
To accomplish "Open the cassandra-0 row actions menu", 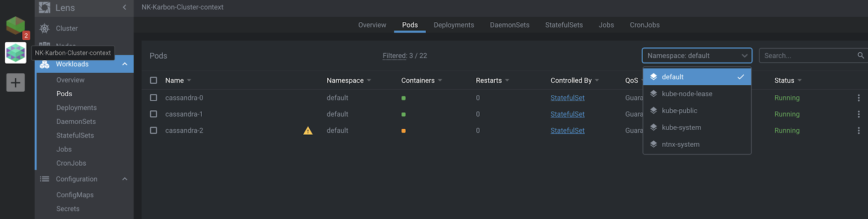I will (x=858, y=98).
